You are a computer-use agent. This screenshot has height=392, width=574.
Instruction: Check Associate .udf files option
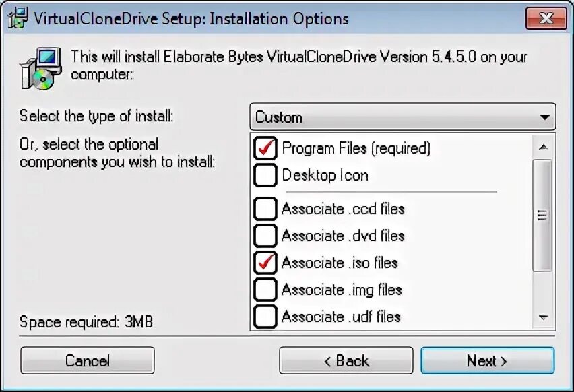pos(265,317)
